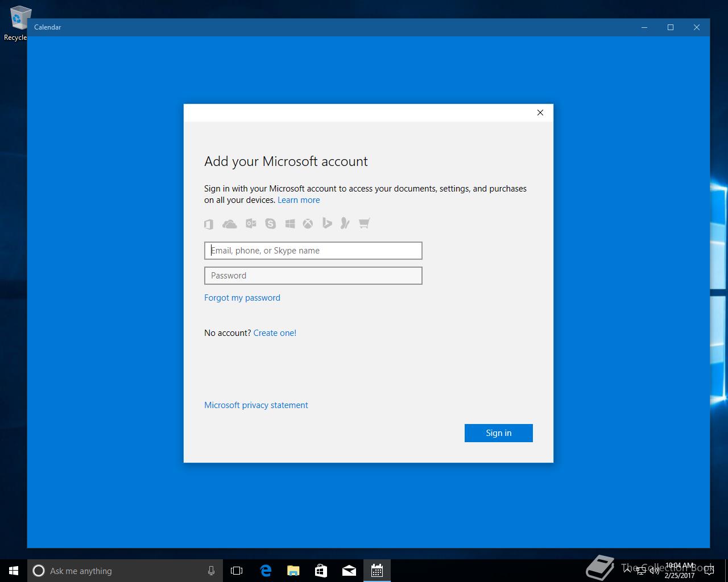Open the Store app from the taskbar
This screenshot has height=582, width=728.
[x=321, y=571]
